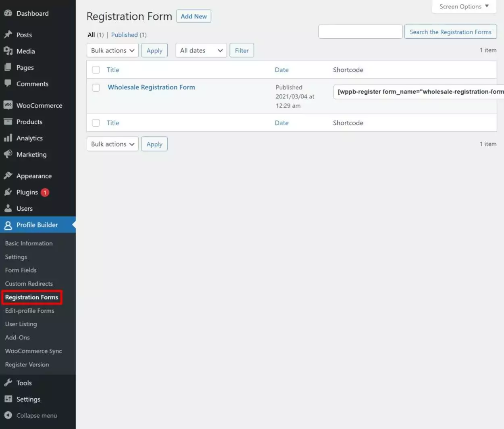Open Profile Builder Settings submenu item
The height and width of the screenshot is (429, 504).
point(16,257)
